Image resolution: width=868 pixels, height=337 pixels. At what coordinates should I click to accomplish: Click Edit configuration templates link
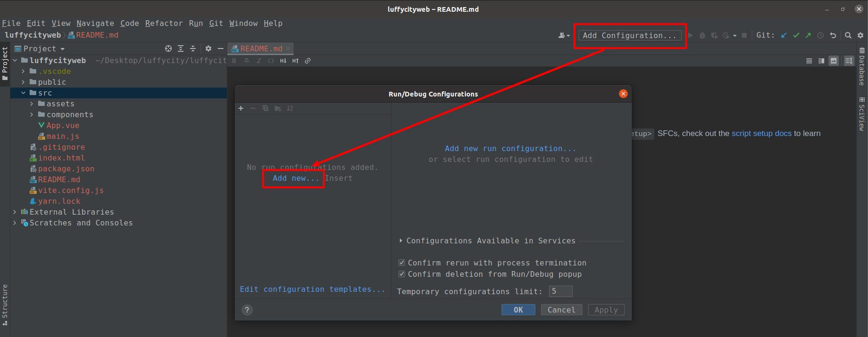coord(312,289)
